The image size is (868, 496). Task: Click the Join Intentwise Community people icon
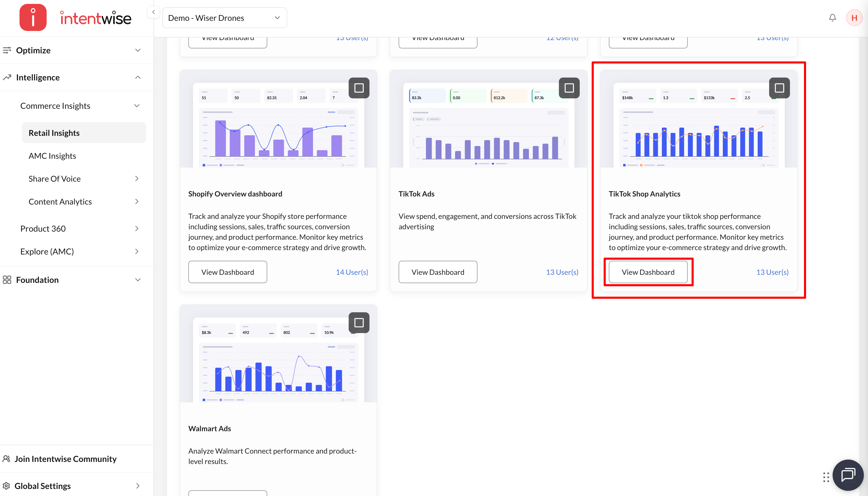(x=6, y=459)
